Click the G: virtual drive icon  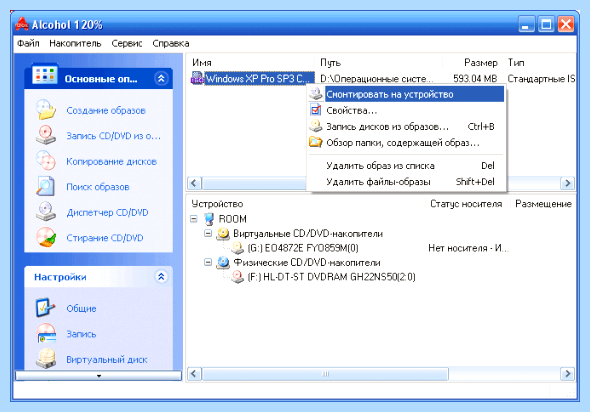pos(237,248)
